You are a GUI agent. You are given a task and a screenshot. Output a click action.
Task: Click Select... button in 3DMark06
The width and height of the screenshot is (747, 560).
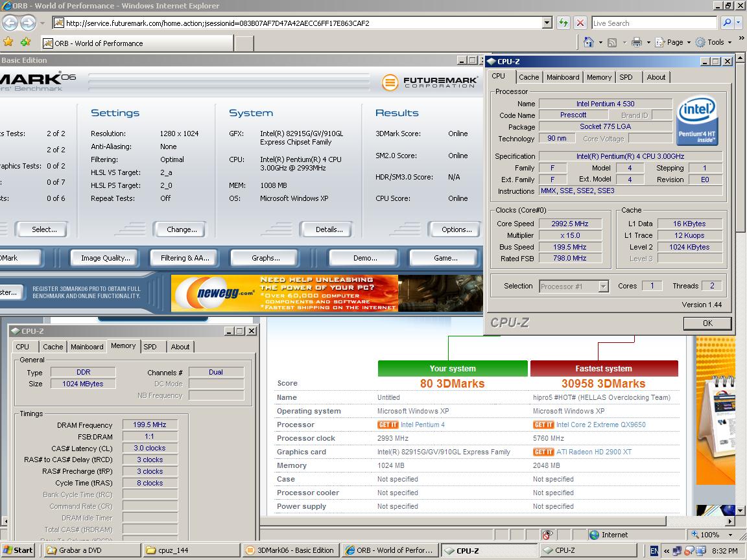(x=41, y=229)
